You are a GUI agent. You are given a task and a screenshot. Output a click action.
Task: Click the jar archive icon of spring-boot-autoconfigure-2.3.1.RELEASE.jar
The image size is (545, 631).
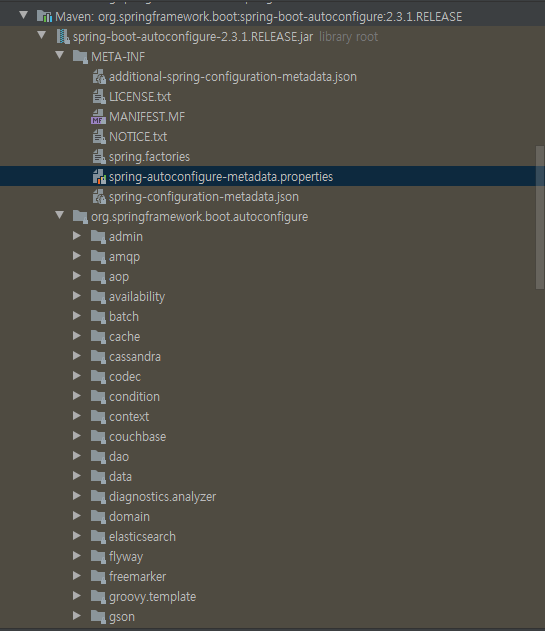(x=62, y=37)
